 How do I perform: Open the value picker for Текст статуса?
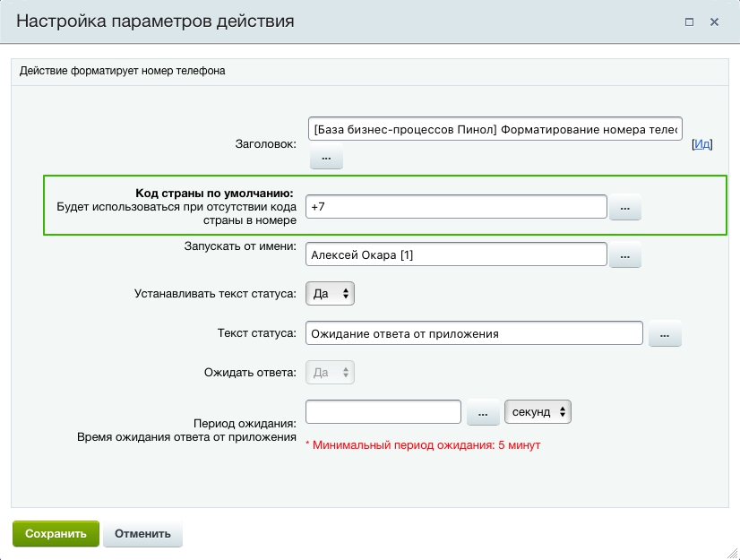pyautogui.click(x=664, y=334)
